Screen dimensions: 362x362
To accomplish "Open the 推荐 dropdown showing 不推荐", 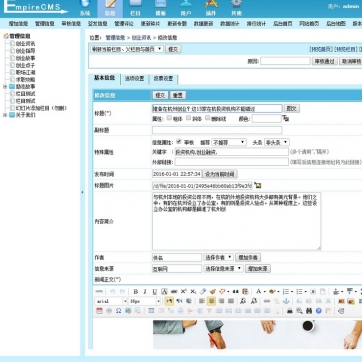I will [x=229, y=142].
